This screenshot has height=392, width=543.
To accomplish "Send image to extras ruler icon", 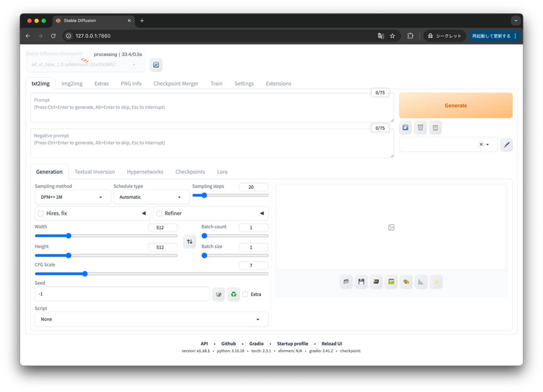I will tap(421, 282).
